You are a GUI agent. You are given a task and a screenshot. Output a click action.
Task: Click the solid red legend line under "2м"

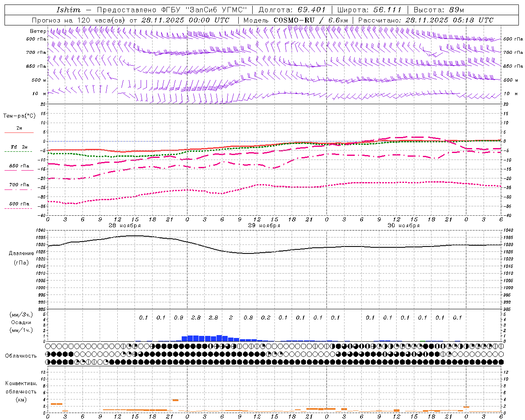click(19, 132)
